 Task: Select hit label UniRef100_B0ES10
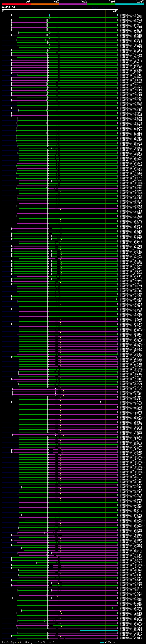point(131,392)
